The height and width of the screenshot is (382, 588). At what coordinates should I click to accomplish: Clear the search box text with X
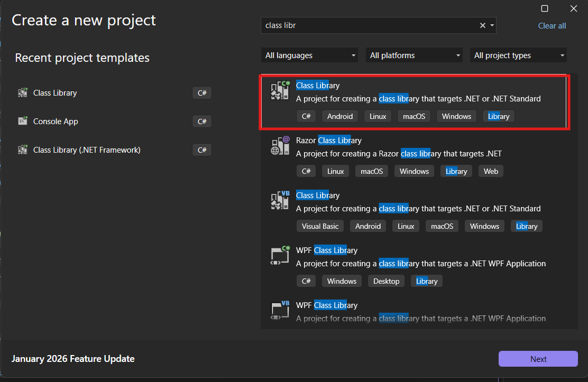(x=483, y=25)
